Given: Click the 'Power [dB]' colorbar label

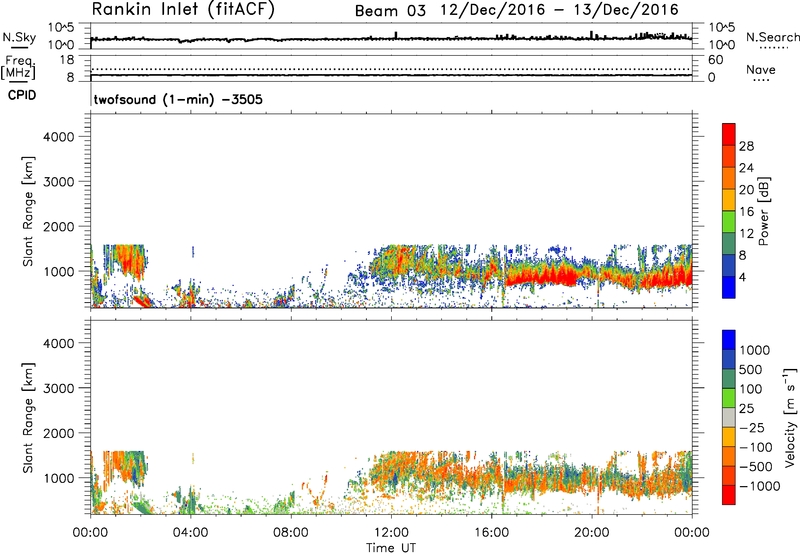Looking at the screenshot, I should (x=764, y=211).
